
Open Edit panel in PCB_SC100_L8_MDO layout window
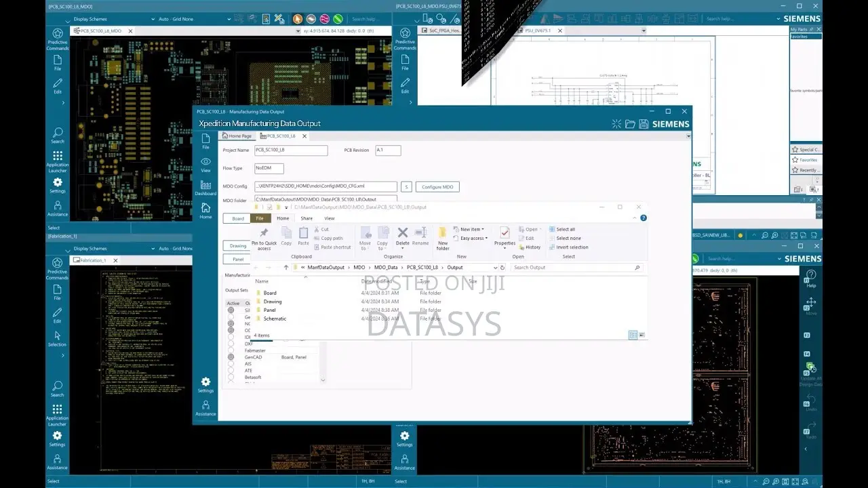(57, 85)
